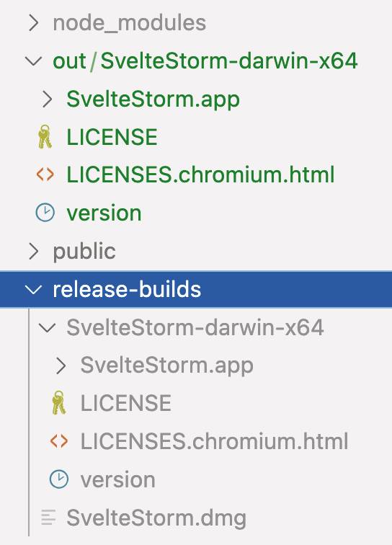Screen dimensions: 392x545
Task: Click the HTML brackets icon beside gray LICENSES.chromium.html
Action: point(59,441)
